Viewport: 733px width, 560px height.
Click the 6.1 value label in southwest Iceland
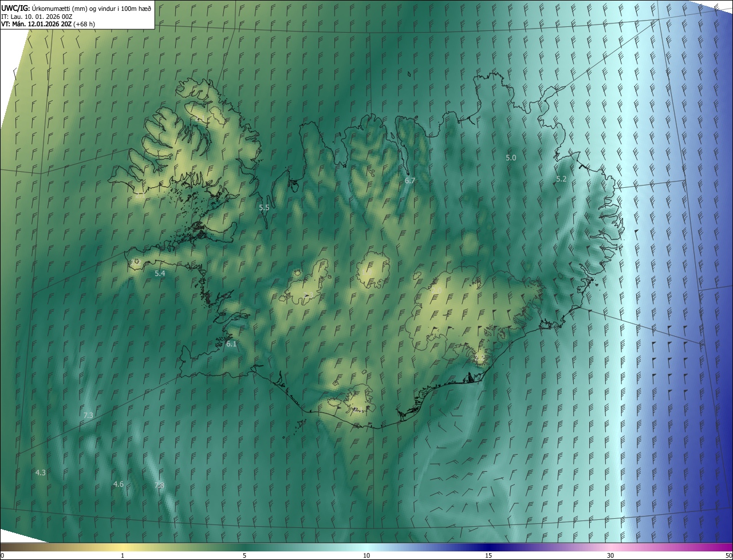tap(231, 344)
